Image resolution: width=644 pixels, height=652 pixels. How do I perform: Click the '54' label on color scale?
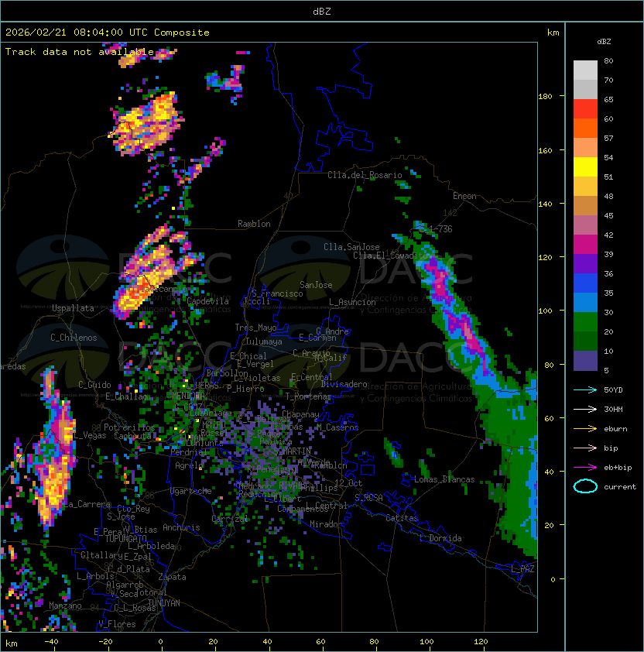click(608, 158)
